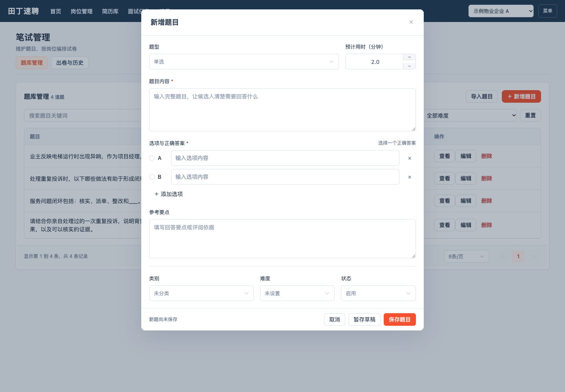
Task: Decrease 预计用时 with the down arrow
Action: [409, 66]
